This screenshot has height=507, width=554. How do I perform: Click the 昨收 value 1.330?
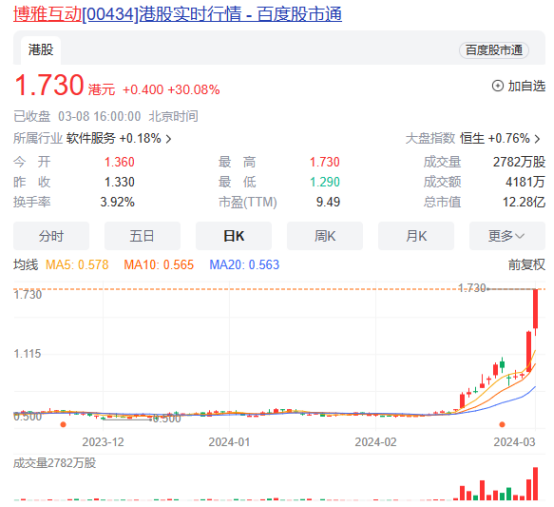coord(119,182)
